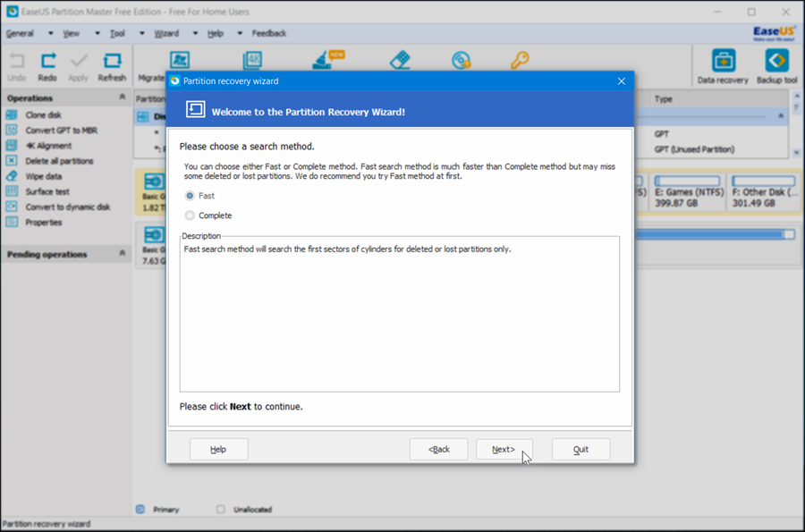Screen dimensions: 805x532
Task: Open the Data recovery tool
Action: pos(723,67)
